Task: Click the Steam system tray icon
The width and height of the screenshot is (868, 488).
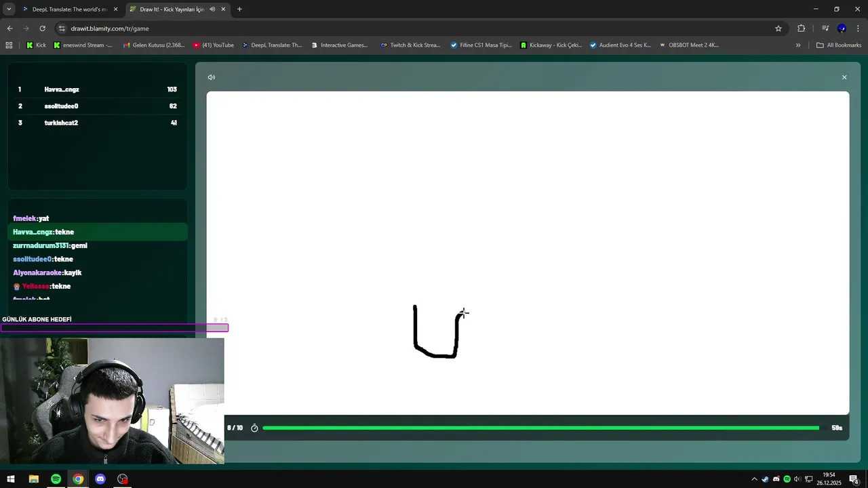Action: [766, 479]
